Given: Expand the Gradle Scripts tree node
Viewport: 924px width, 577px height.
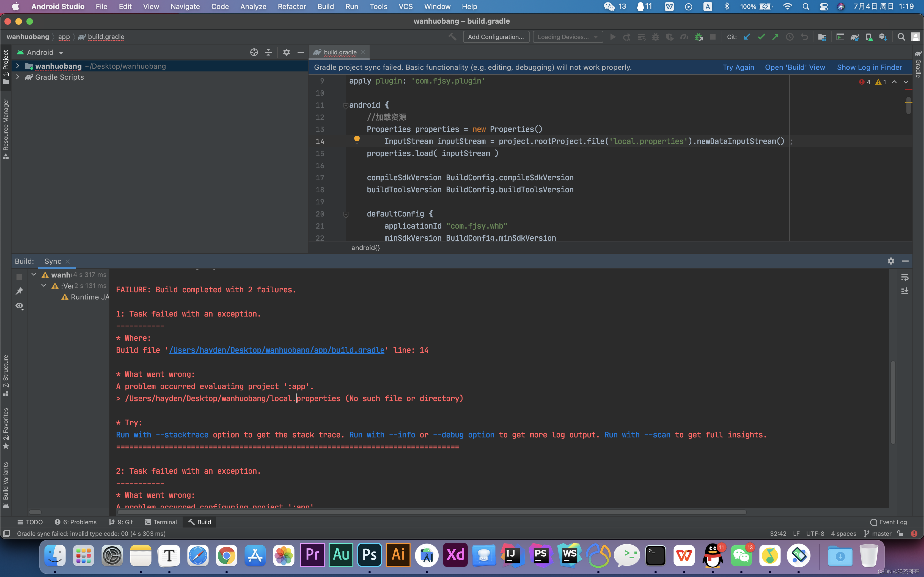Looking at the screenshot, I should [x=18, y=77].
